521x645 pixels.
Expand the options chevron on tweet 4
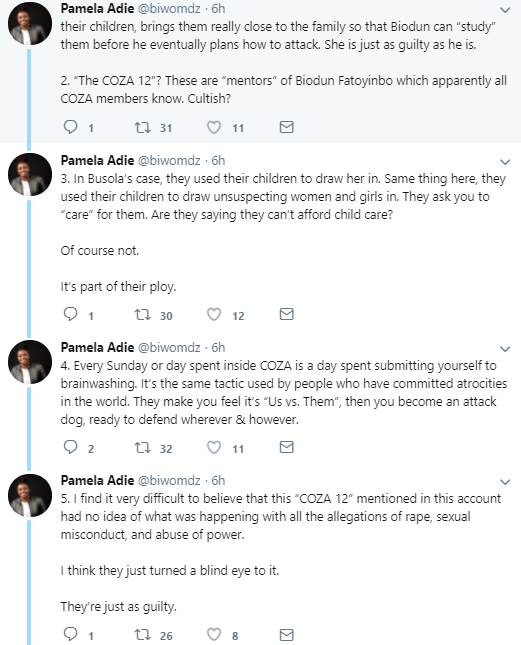pos(505,349)
